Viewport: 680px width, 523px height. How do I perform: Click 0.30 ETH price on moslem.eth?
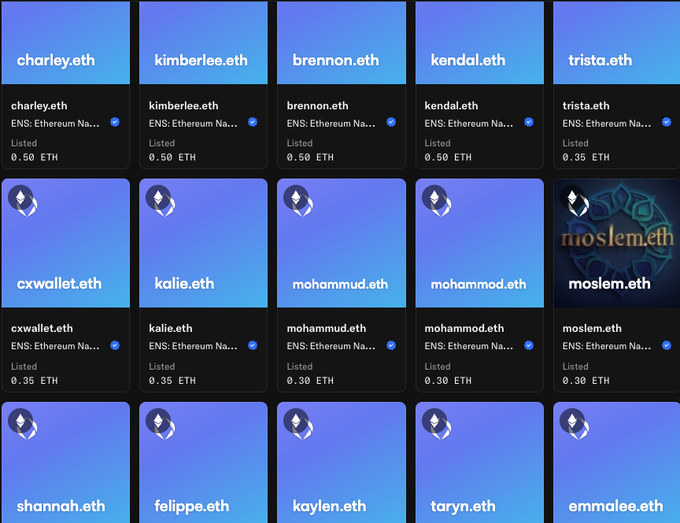[x=586, y=381]
